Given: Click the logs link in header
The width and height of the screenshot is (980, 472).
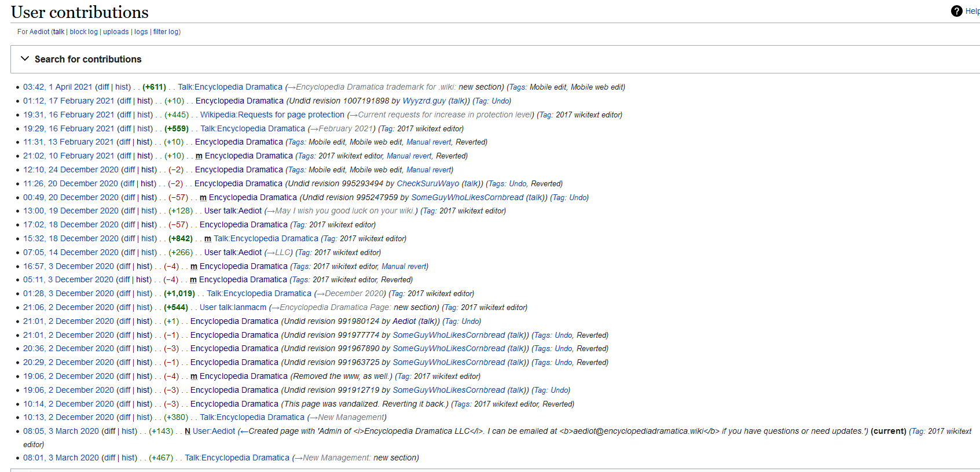Looking at the screenshot, I should [x=141, y=32].
